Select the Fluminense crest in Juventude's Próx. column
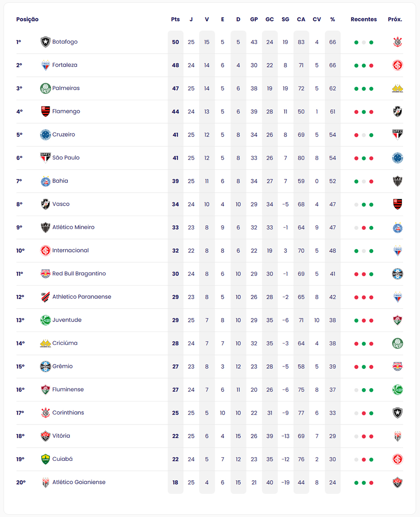The height and width of the screenshot is (517, 420). pos(397,320)
